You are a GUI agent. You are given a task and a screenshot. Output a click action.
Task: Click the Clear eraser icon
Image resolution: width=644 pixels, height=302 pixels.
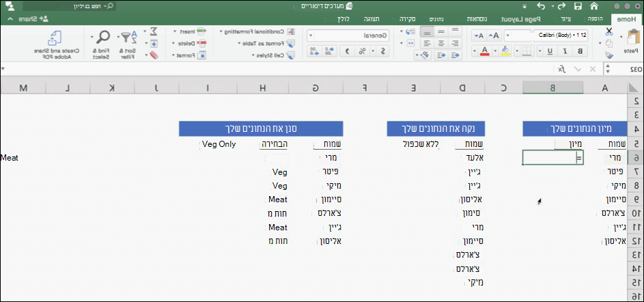click(x=154, y=55)
